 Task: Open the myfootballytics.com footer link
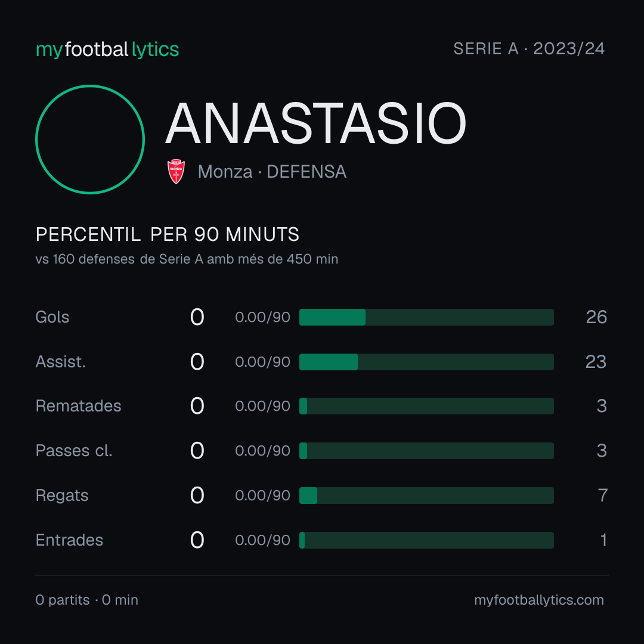pos(539,600)
